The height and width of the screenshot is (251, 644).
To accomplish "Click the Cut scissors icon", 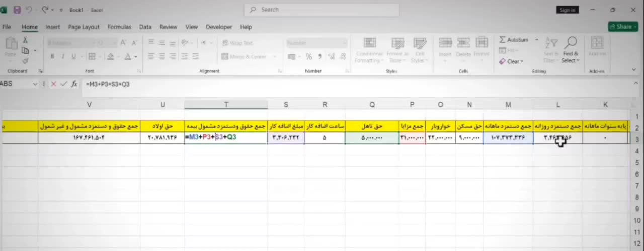I will pos(25,40).
